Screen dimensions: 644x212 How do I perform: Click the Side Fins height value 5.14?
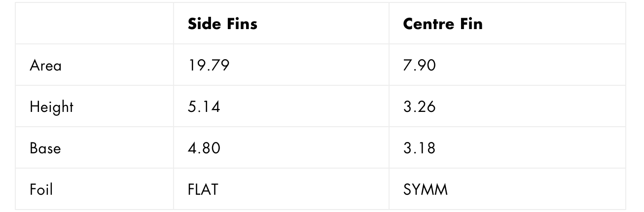[203, 106]
